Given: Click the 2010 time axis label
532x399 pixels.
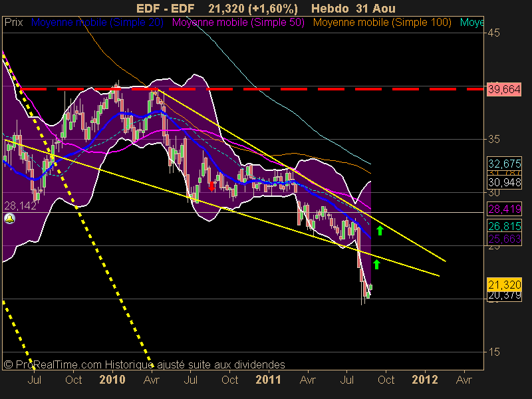Looking at the screenshot, I should tap(112, 379).
